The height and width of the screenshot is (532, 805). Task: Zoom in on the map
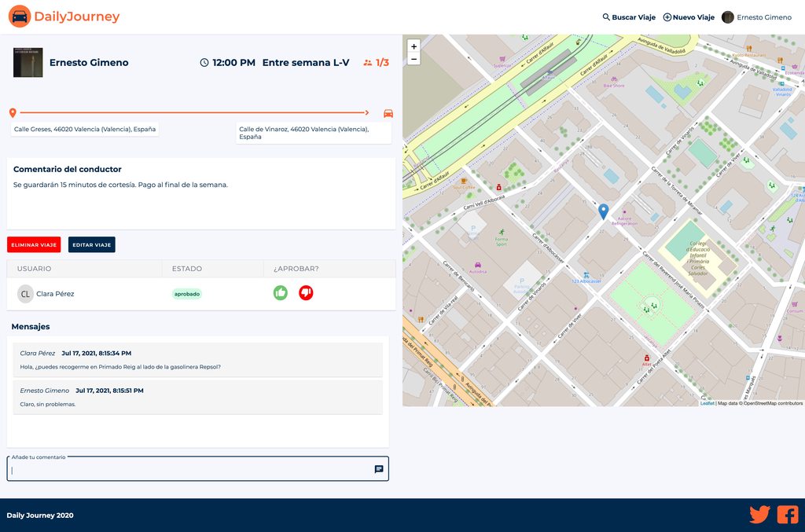point(414,46)
